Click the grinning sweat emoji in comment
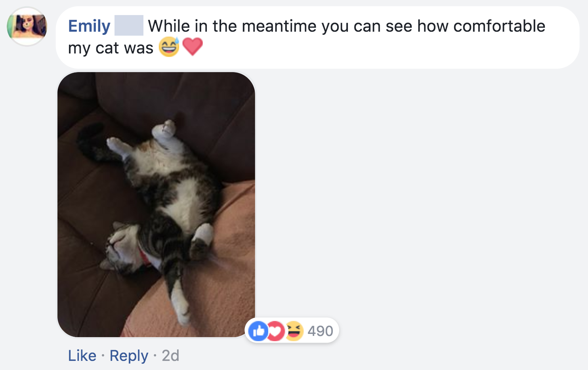The height and width of the screenshot is (370, 588). 169,47
